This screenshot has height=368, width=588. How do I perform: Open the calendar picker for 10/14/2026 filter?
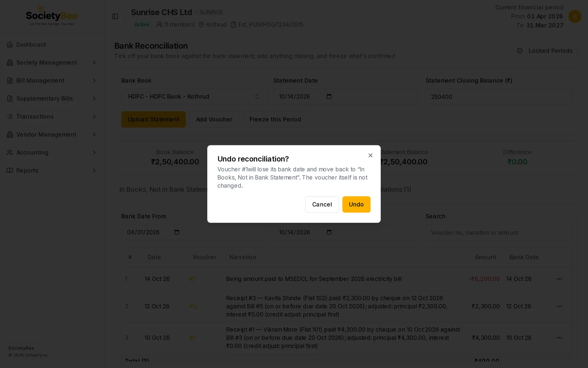(329, 232)
